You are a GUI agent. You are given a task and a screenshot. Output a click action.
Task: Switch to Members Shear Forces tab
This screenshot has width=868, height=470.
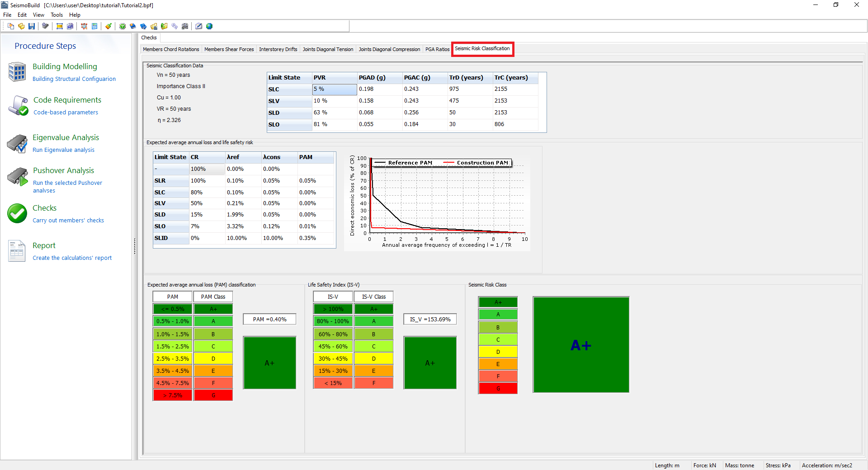pos(229,49)
